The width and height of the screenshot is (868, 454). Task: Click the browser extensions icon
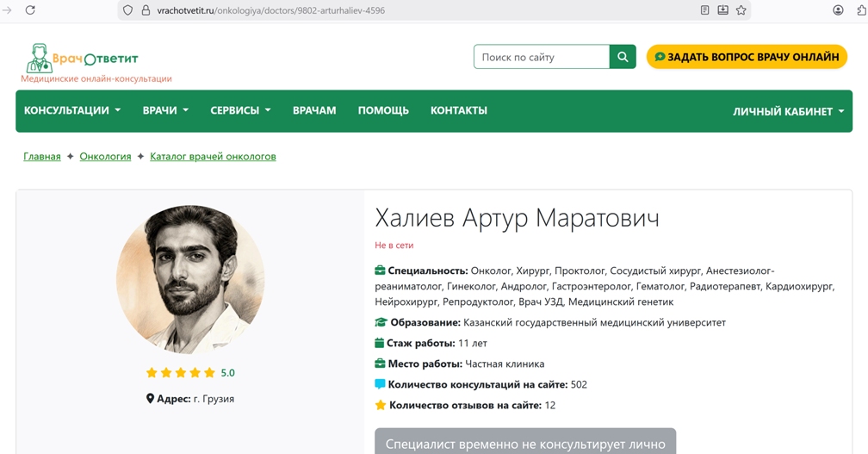861,10
